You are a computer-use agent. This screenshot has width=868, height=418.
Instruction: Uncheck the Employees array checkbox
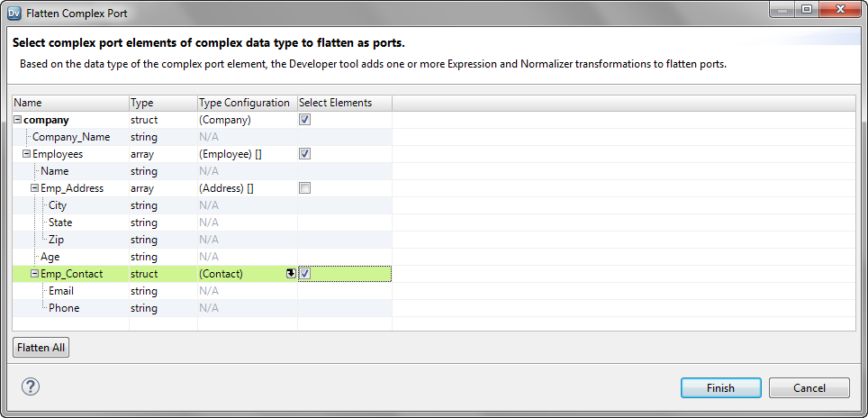click(x=304, y=154)
